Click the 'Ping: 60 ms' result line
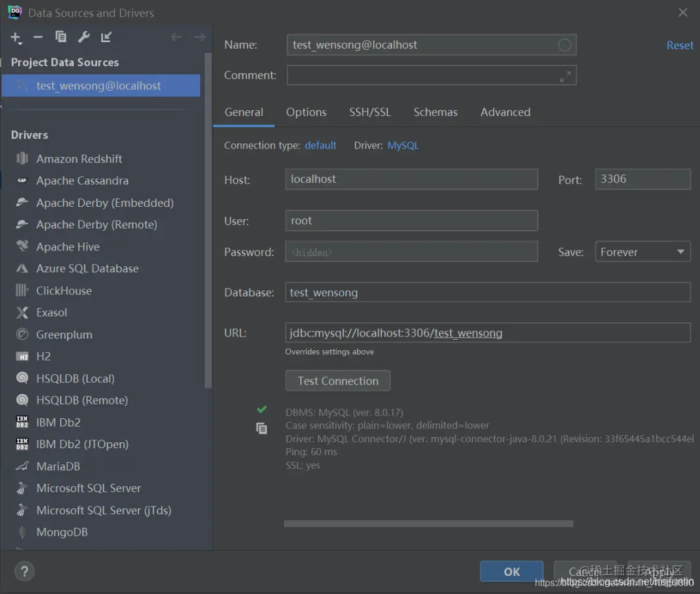700x594 pixels. click(311, 452)
